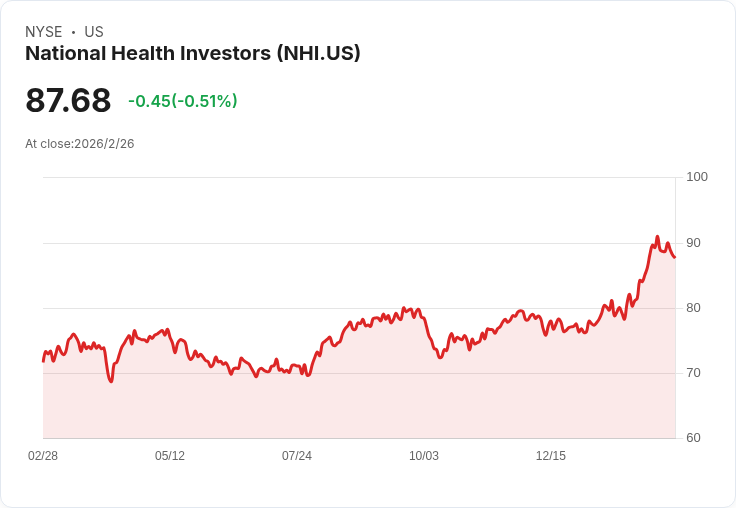Select the 02/28 date on the x-axis
This screenshot has width=736, height=508.
pos(43,456)
